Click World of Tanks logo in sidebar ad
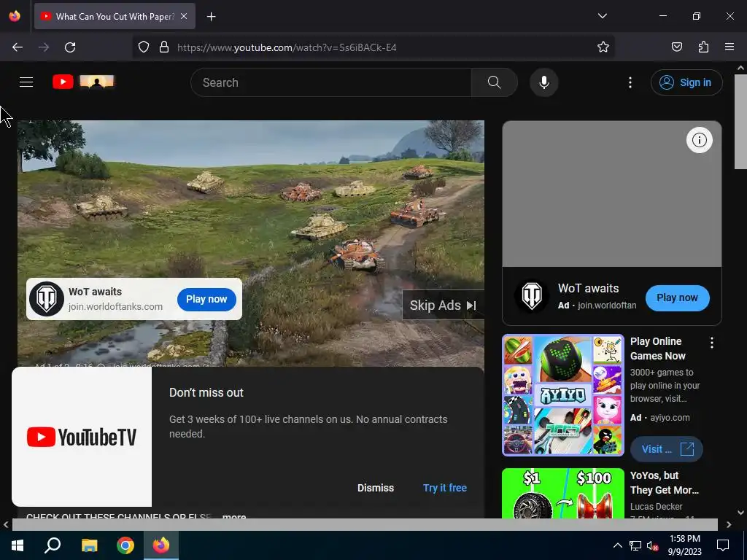Image resolution: width=747 pixels, height=560 pixels. 532,296
